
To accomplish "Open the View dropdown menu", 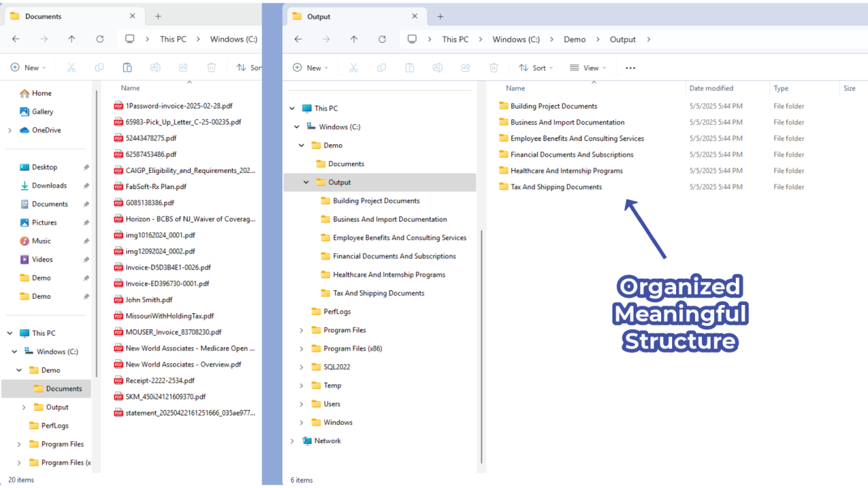I will 587,67.
